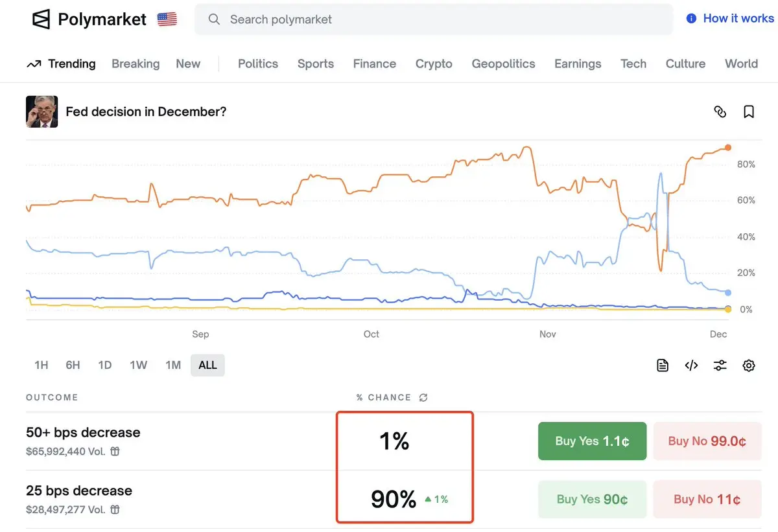Viewport: 778px width, 532px height.
Task: Click the Polymarket logo icon
Action: tap(41, 19)
